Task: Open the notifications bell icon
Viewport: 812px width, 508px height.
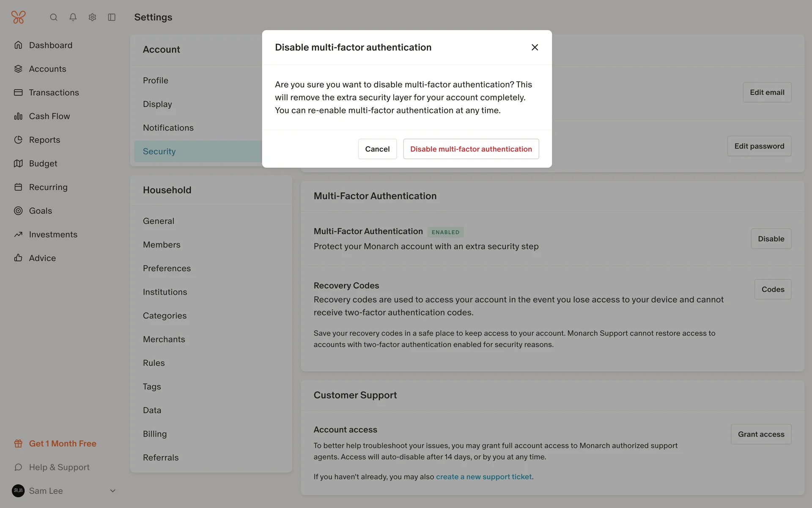Action: pyautogui.click(x=73, y=17)
